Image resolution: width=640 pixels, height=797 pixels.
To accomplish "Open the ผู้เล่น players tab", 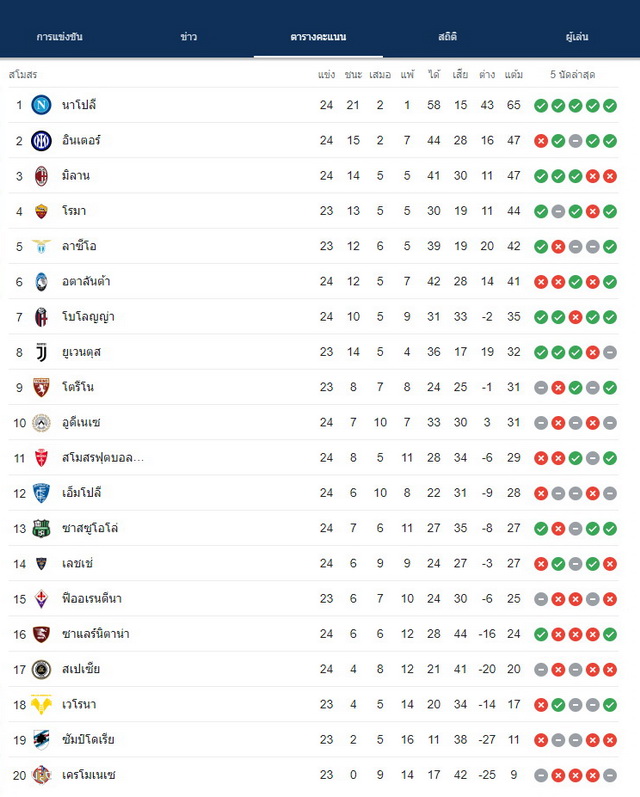I will 577,37.
